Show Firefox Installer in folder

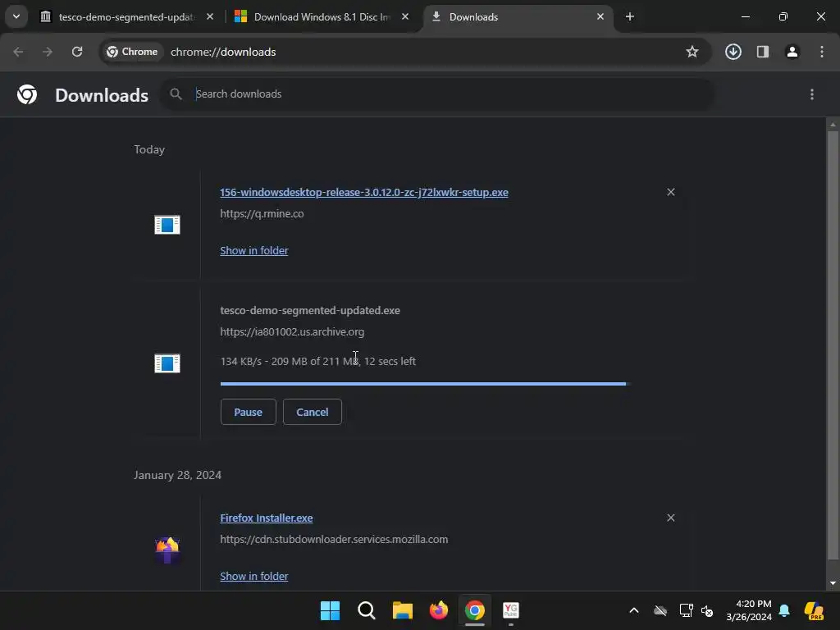(254, 577)
